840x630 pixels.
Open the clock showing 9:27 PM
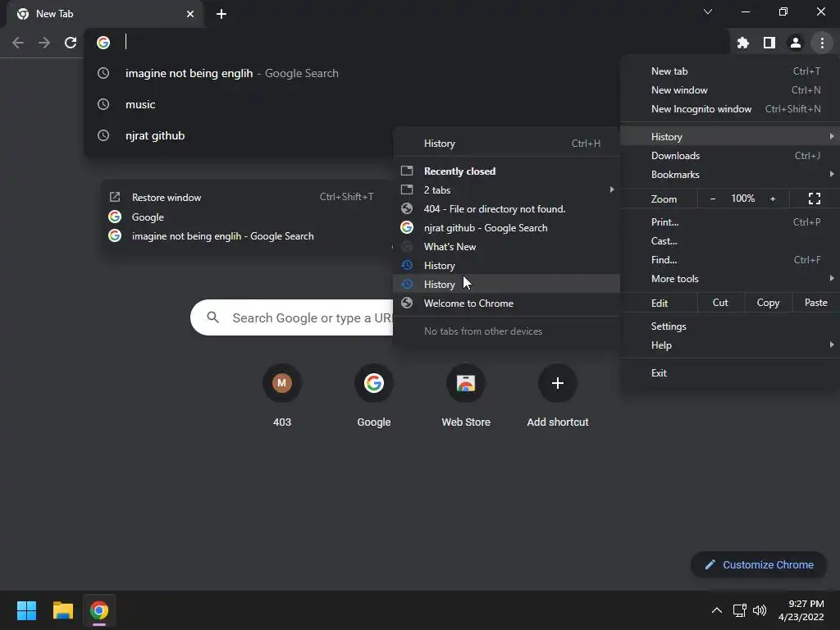801,610
